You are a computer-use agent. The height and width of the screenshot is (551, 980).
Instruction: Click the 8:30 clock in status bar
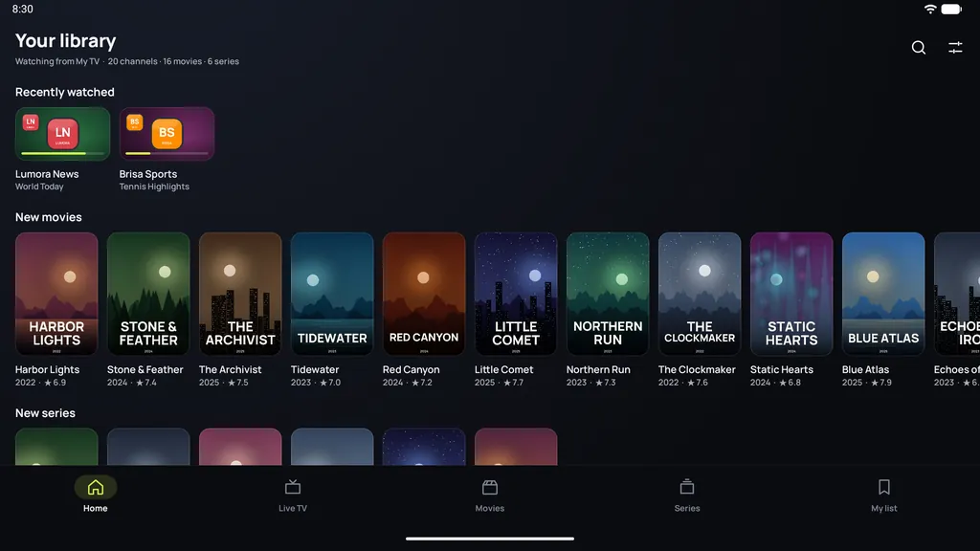pos(23,9)
